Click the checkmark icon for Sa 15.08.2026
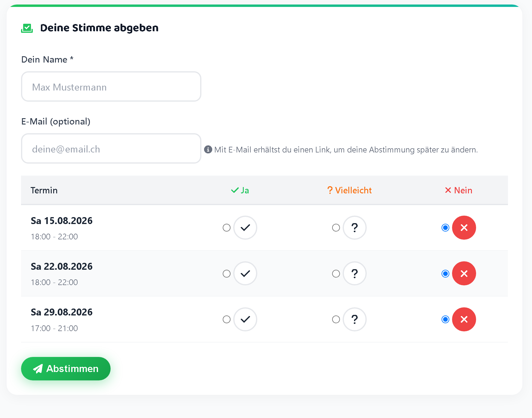Screen dimensions: 532x418 tap(245, 228)
